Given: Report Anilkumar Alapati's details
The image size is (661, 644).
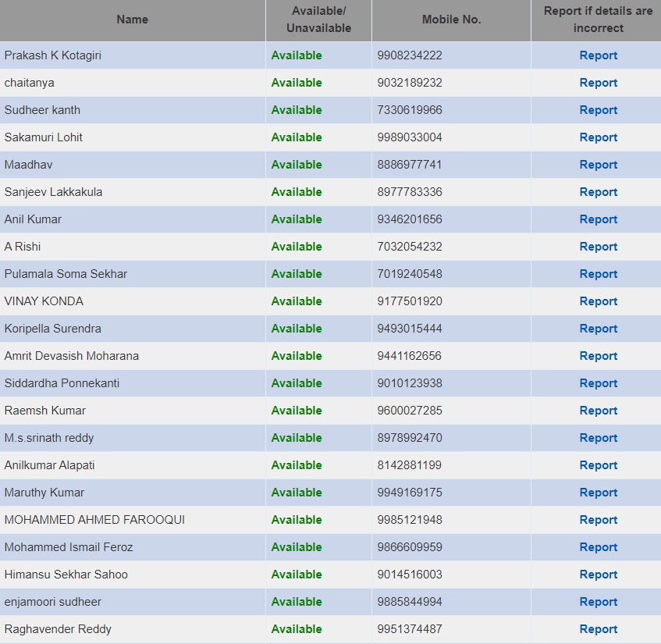Looking at the screenshot, I should click(x=599, y=465).
